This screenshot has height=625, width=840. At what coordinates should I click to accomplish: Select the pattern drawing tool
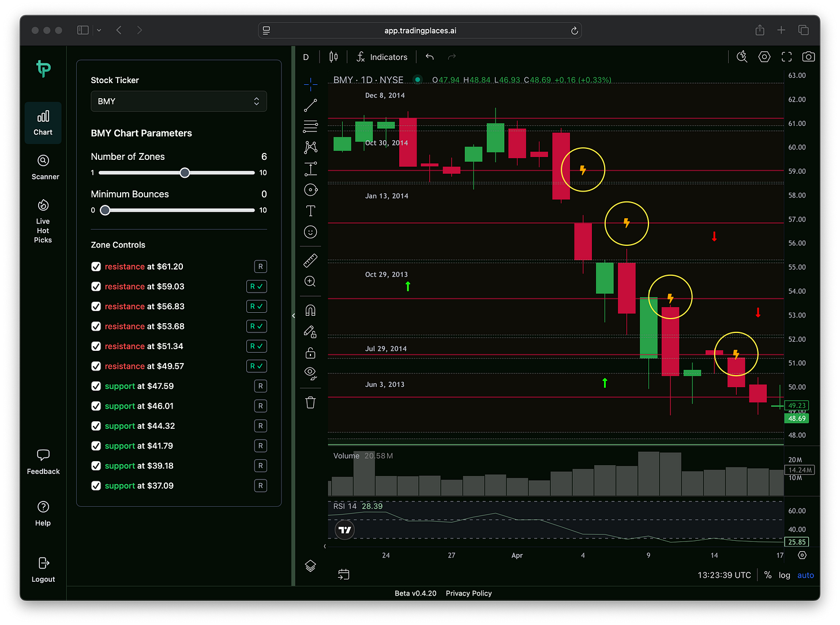(310, 147)
